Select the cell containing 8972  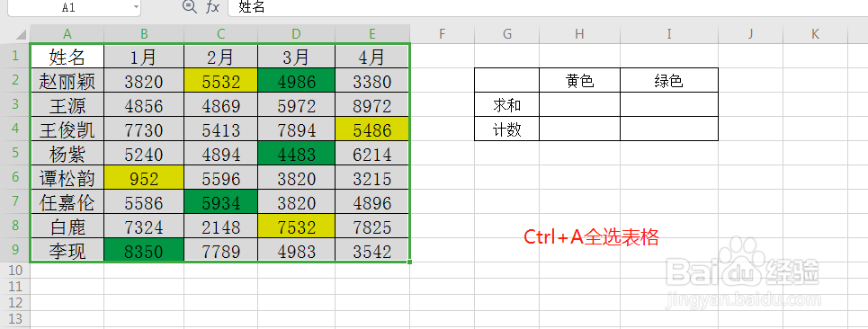point(372,104)
